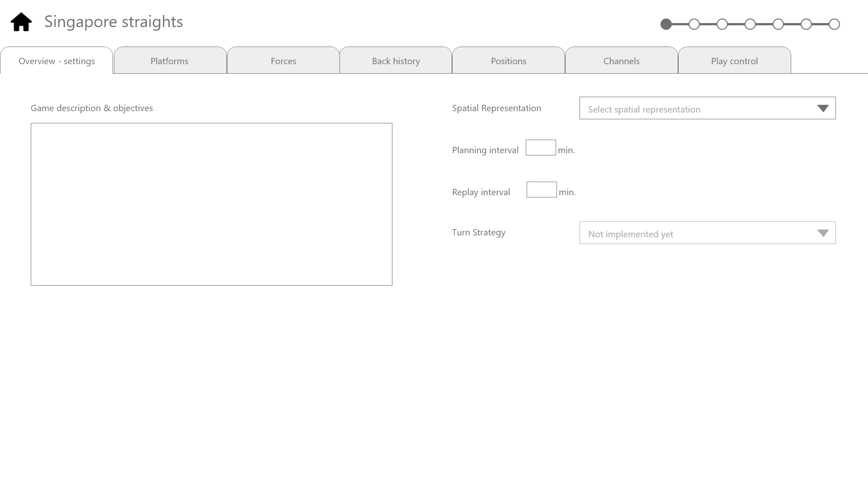Open the Overview - settings tab

coord(57,60)
